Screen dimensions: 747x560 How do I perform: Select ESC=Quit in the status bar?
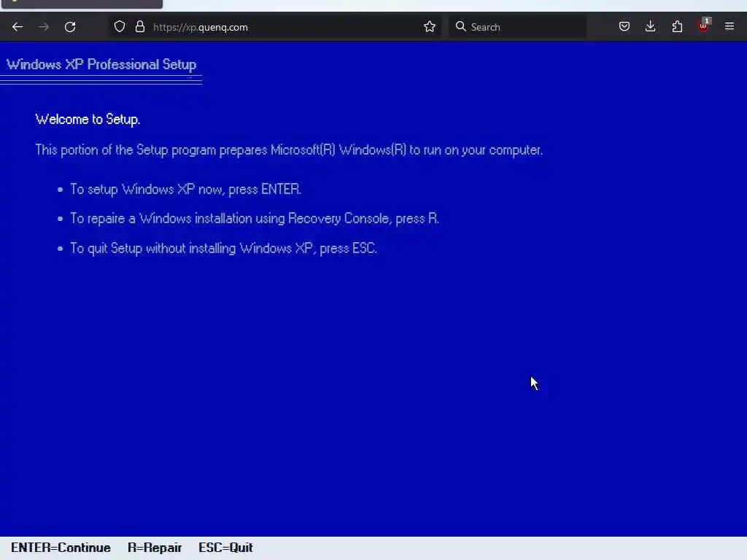(x=225, y=548)
